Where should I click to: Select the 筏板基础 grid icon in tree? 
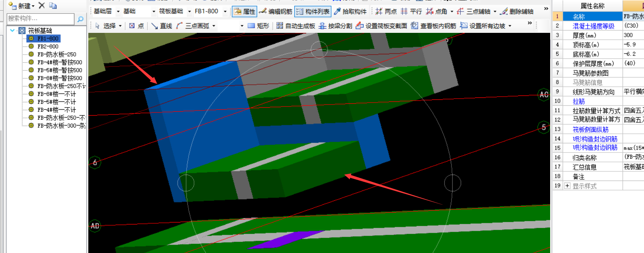(22, 30)
